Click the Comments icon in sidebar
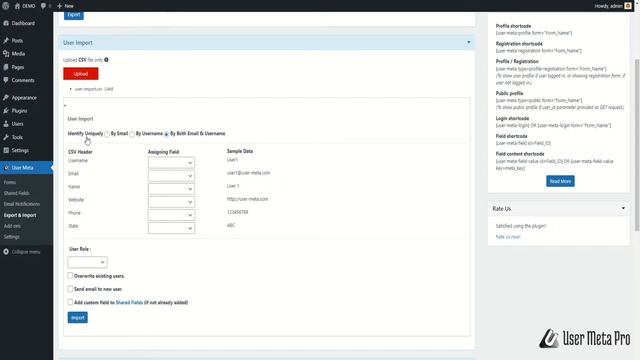The image size is (640, 360). tap(6, 80)
